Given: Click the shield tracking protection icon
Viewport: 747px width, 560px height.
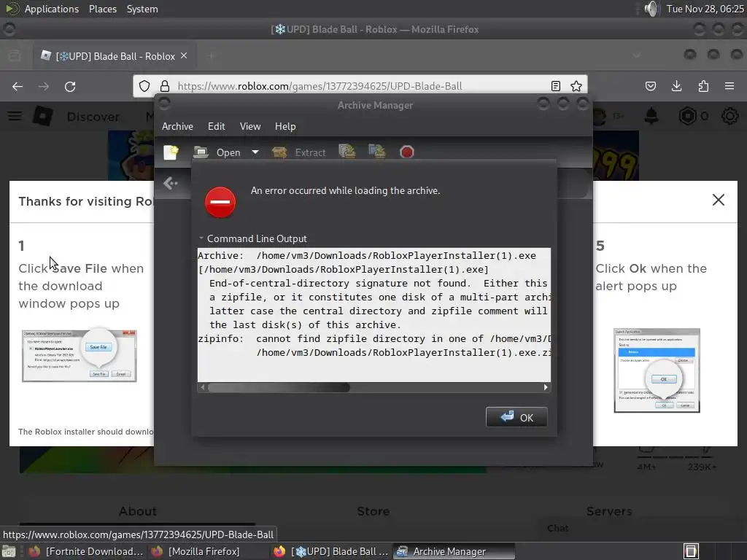Looking at the screenshot, I should 144,86.
